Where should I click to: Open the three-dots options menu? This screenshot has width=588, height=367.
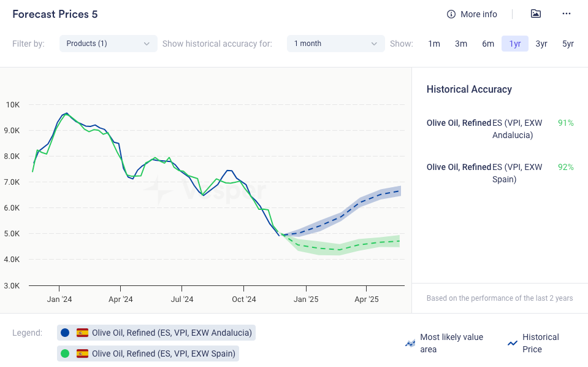pos(567,14)
